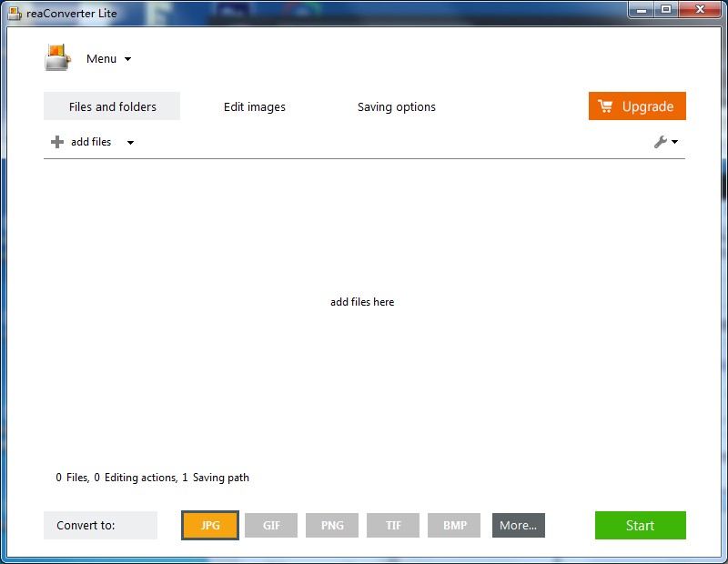Click the plus icon beside add files
The image size is (728, 564).
57,142
